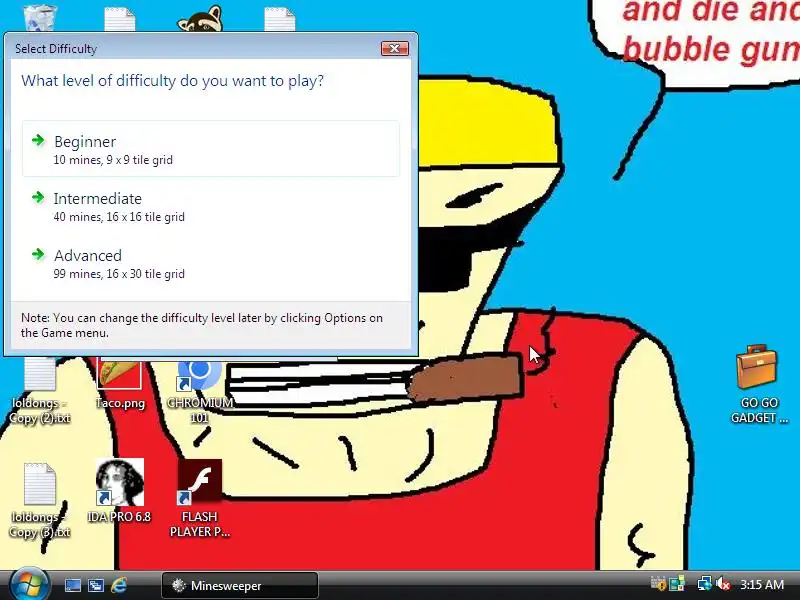Click the Minesweeper taskbar button

[x=240, y=585]
